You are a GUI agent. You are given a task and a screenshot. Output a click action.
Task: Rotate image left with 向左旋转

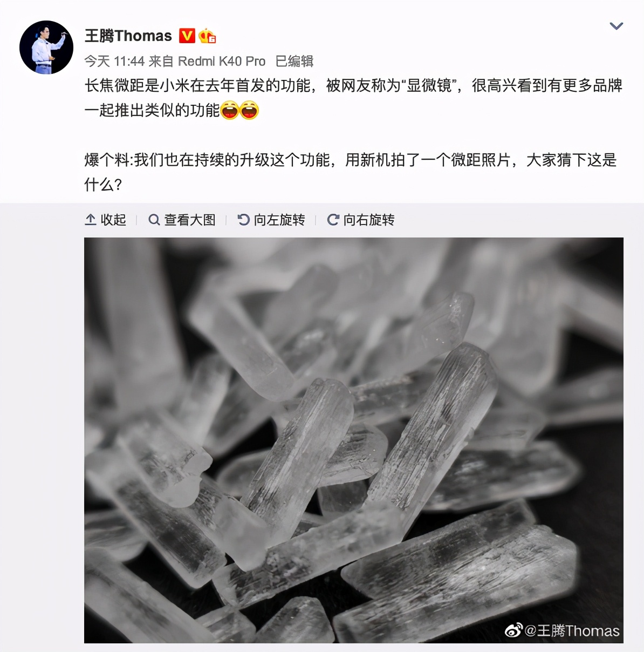point(271,220)
